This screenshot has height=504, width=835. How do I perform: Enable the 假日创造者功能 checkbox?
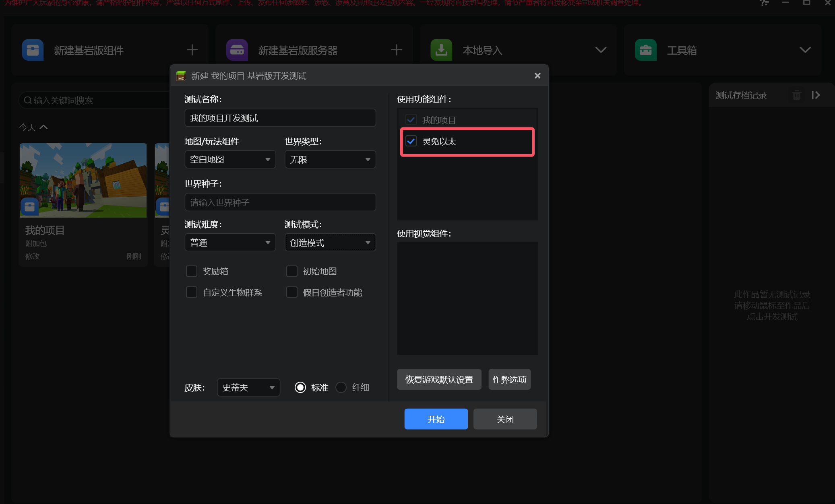(x=292, y=292)
